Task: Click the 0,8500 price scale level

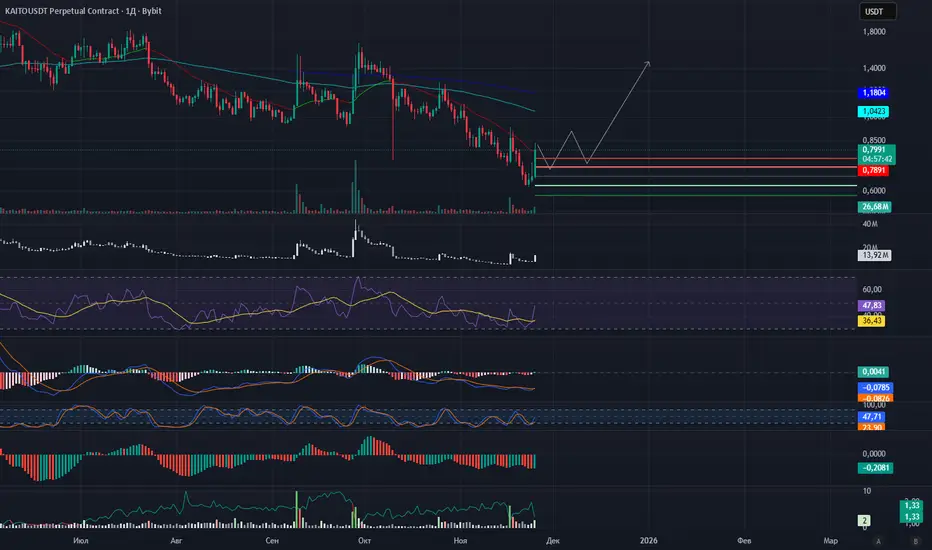Action: 874,141
